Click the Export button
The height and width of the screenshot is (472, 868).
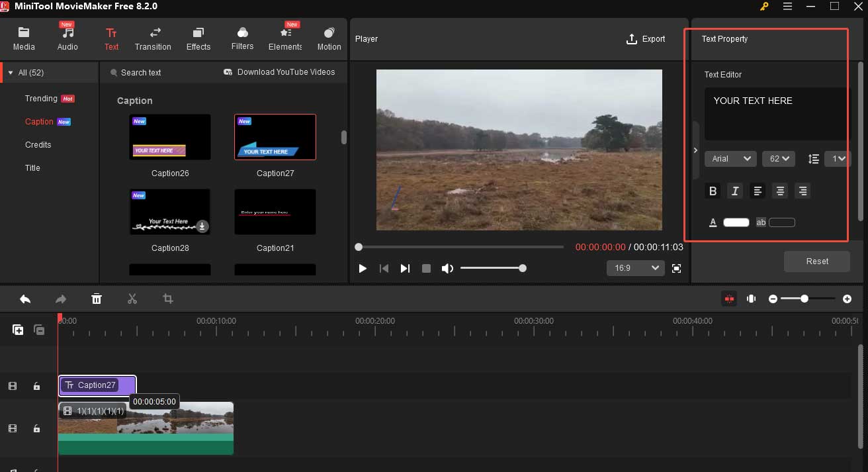(646, 39)
